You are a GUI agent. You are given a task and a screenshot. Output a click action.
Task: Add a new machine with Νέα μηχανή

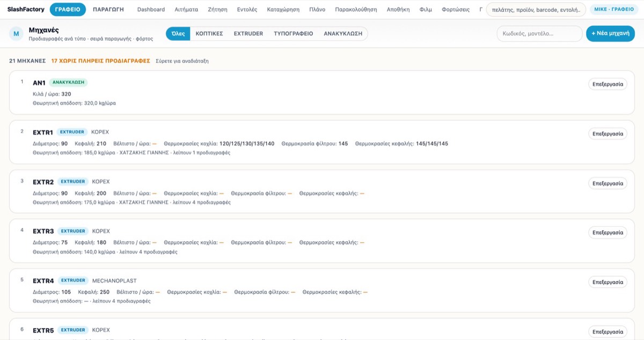click(610, 33)
